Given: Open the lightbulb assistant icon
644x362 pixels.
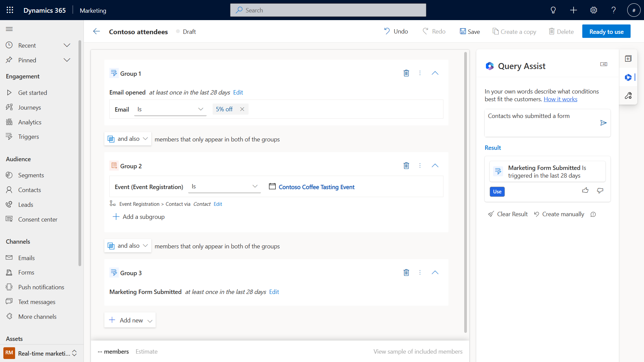Looking at the screenshot, I should click(x=553, y=10).
